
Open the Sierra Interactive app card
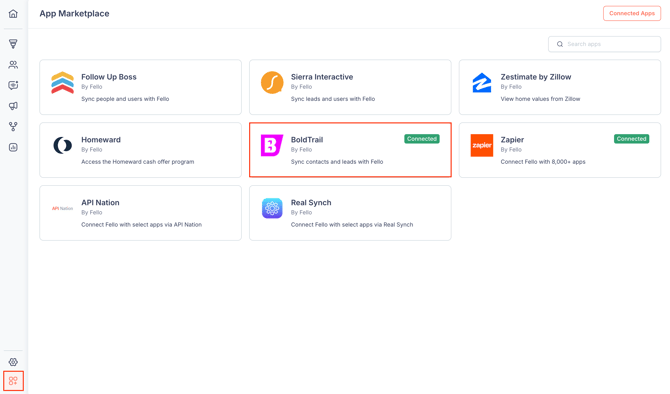[x=350, y=87]
